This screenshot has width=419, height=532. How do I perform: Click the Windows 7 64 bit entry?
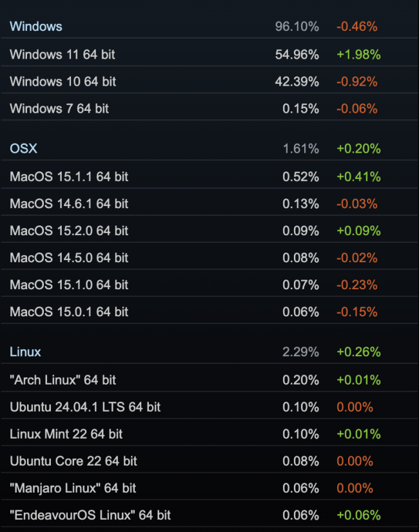59,109
